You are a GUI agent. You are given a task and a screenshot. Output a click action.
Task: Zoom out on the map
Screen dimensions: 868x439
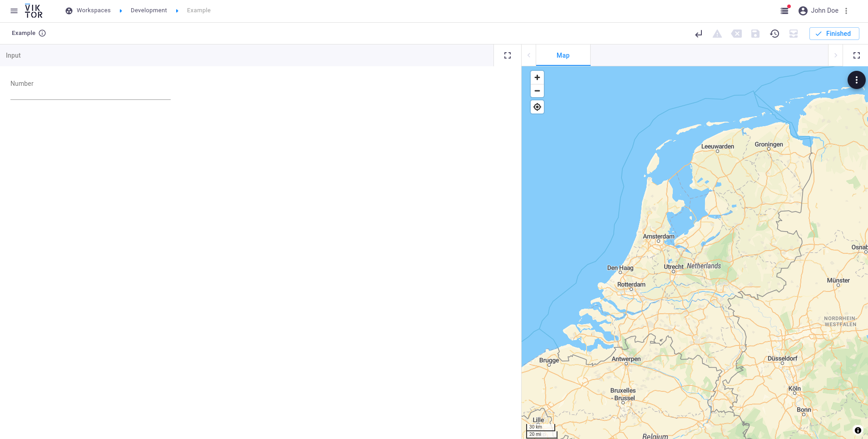(537, 91)
